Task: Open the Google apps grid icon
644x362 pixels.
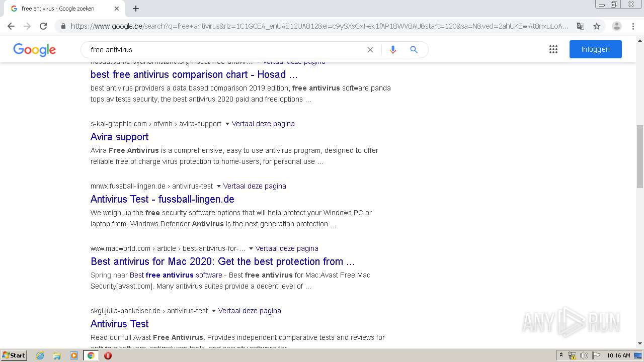Action: click(553, 49)
